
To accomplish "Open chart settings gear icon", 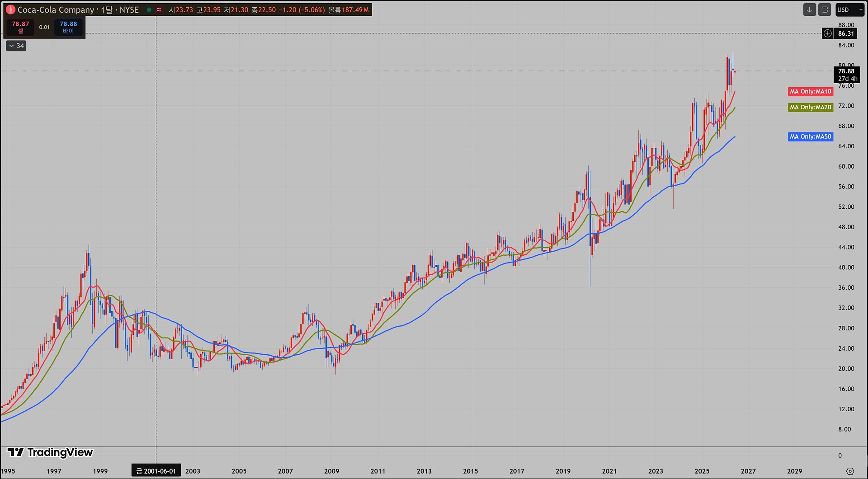I will (850, 471).
